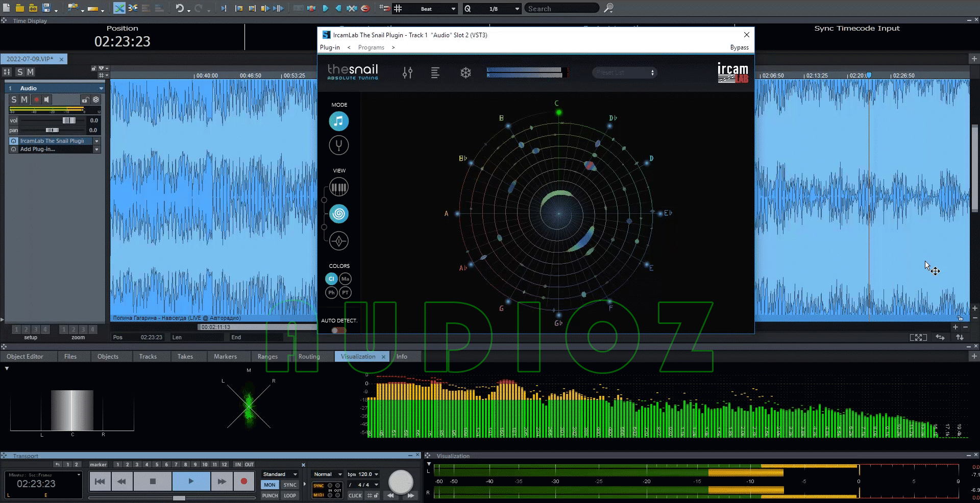Undo the last action in the toolbar
The image size is (980, 503).
tap(180, 8)
